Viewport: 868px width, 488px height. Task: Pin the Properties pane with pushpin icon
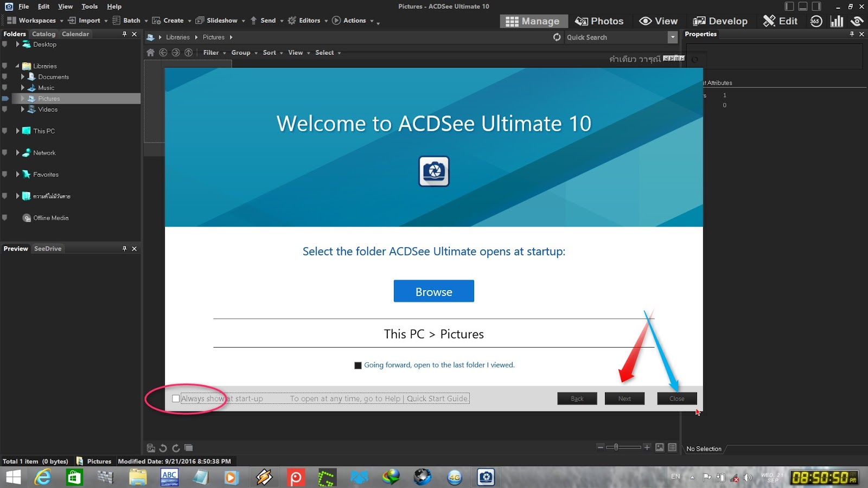pos(852,34)
